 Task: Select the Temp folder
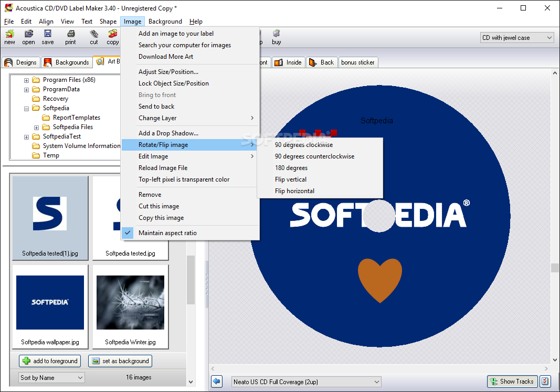[51, 155]
